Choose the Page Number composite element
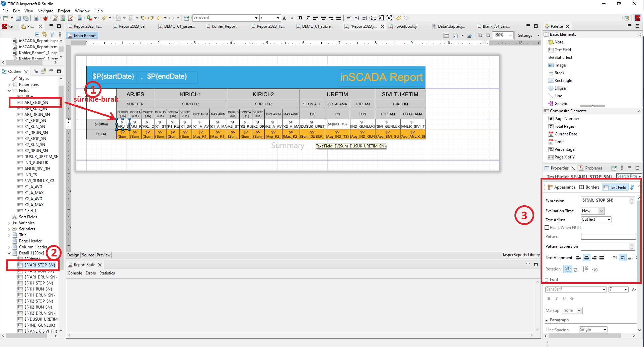This screenshot has width=644, height=347. (566, 119)
